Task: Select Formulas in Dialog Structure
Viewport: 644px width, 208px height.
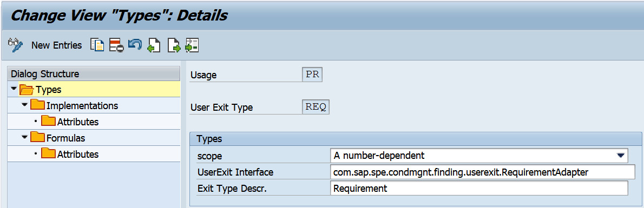Action: click(x=65, y=138)
